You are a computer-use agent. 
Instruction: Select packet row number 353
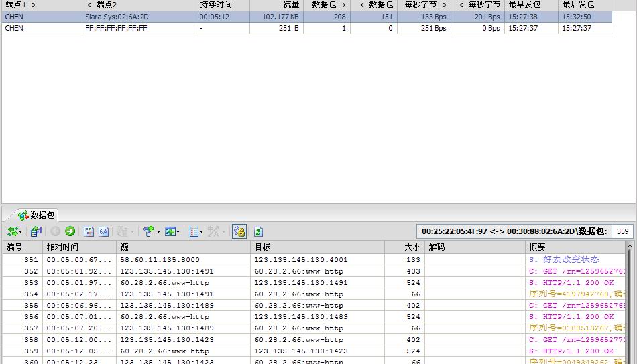click(x=201, y=283)
